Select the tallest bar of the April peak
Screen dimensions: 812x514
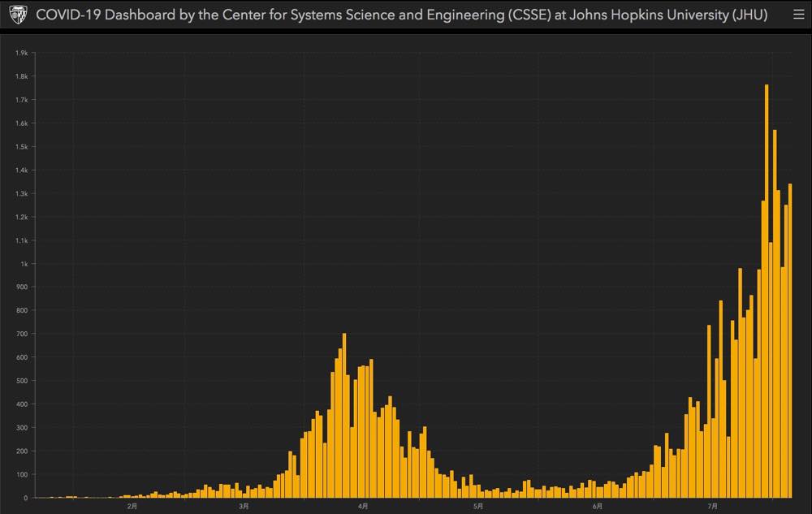344,416
